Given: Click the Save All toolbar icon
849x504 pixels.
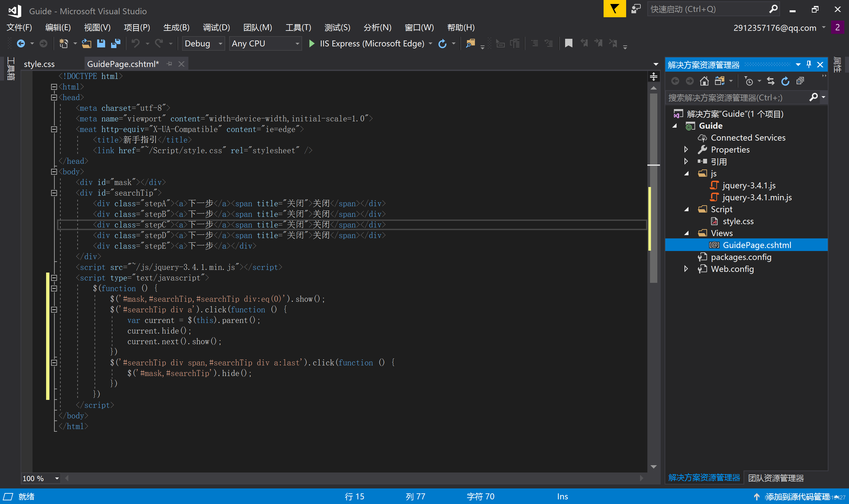Looking at the screenshot, I should pos(116,43).
